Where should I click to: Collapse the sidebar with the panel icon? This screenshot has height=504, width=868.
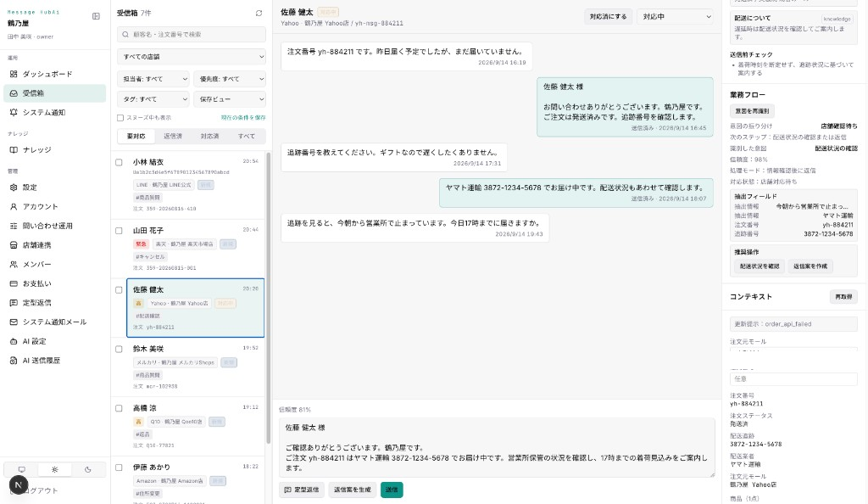coord(96,16)
